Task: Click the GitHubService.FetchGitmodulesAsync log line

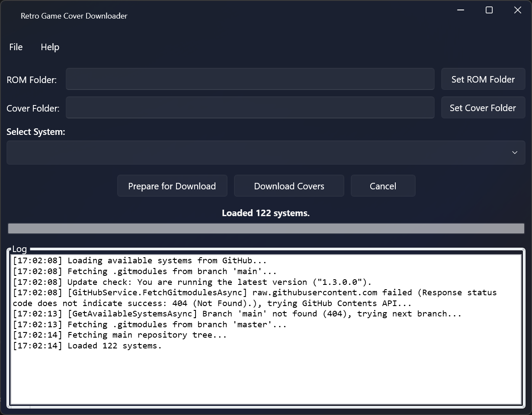Action: coord(255,298)
